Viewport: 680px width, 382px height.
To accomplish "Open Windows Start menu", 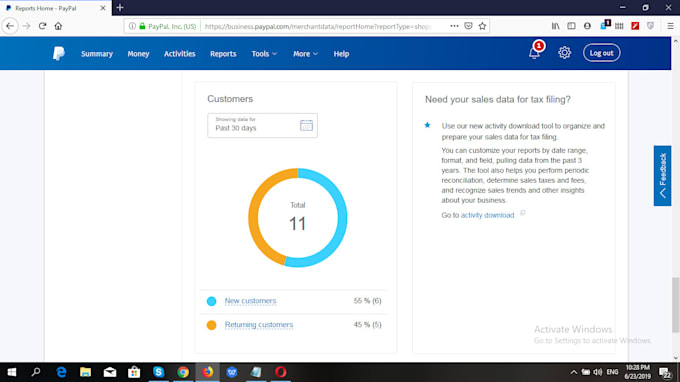I will click(x=12, y=372).
